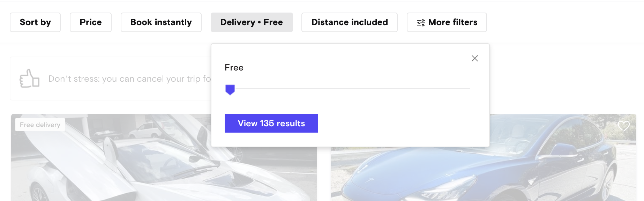This screenshot has width=644, height=201.
Task: Click View 135 results
Action: pos(271,123)
